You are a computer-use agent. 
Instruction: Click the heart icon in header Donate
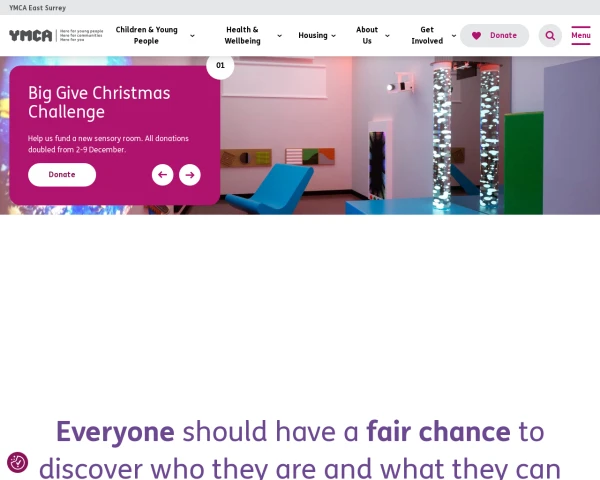coord(476,36)
